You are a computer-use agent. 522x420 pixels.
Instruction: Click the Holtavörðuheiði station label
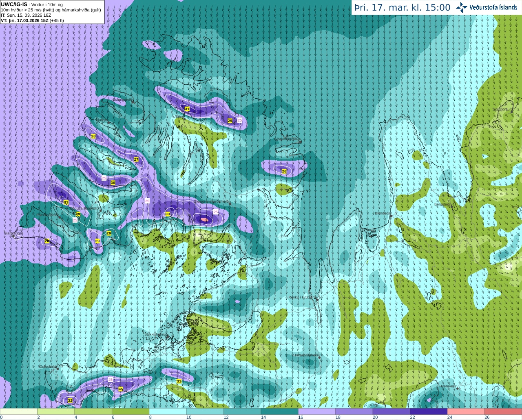[306, 355]
